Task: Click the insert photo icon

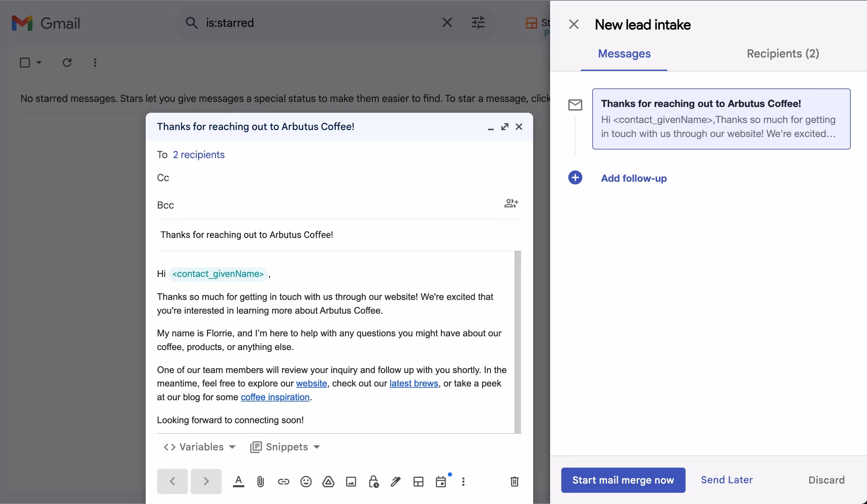Action: point(350,481)
